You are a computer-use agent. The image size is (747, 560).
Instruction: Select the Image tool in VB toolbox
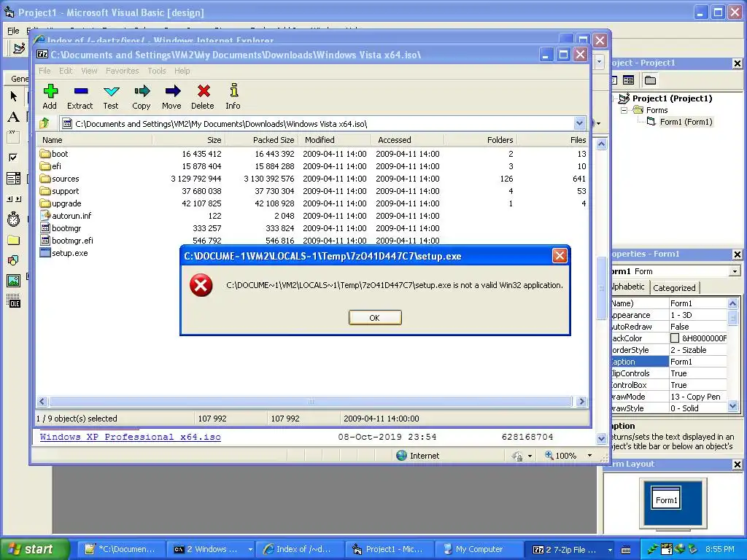(13, 281)
